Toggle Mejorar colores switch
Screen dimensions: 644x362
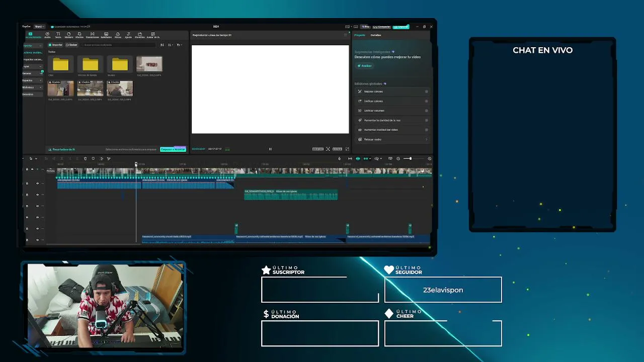(x=426, y=92)
